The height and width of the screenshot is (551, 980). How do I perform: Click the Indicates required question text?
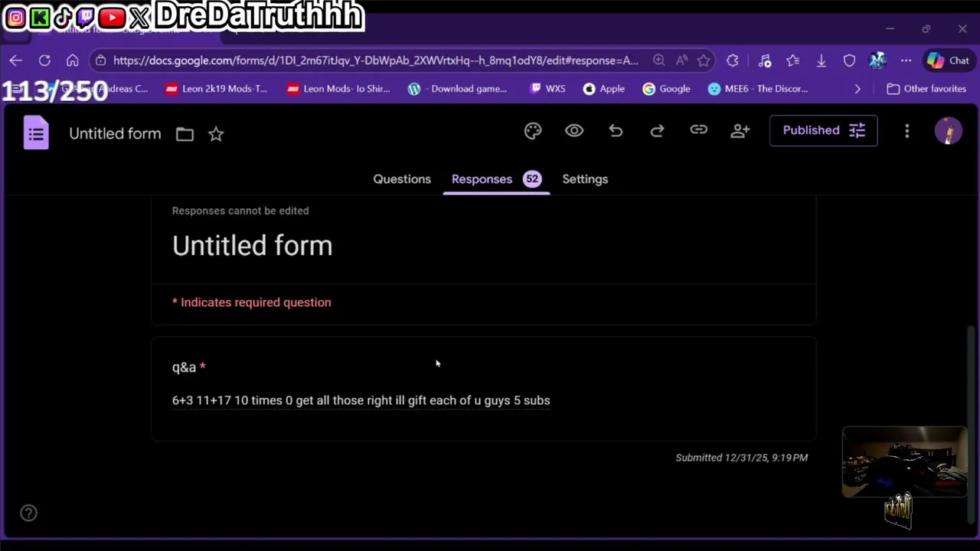pyautogui.click(x=252, y=302)
